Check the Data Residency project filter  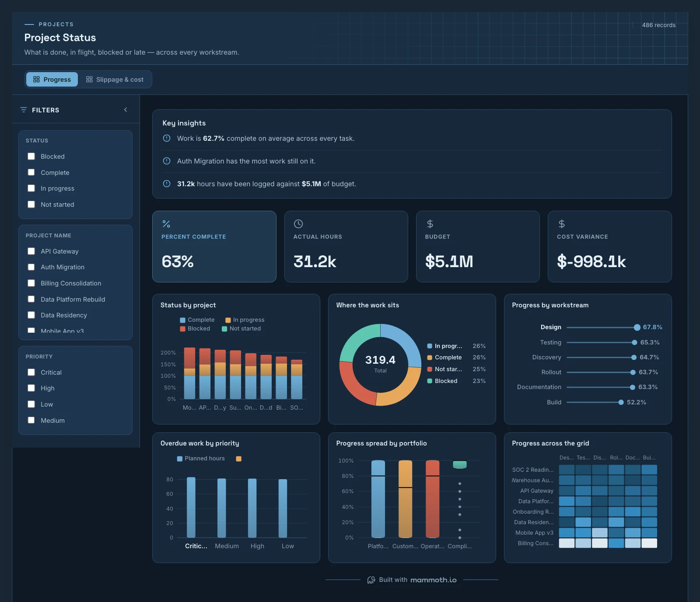tap(31, 315)
